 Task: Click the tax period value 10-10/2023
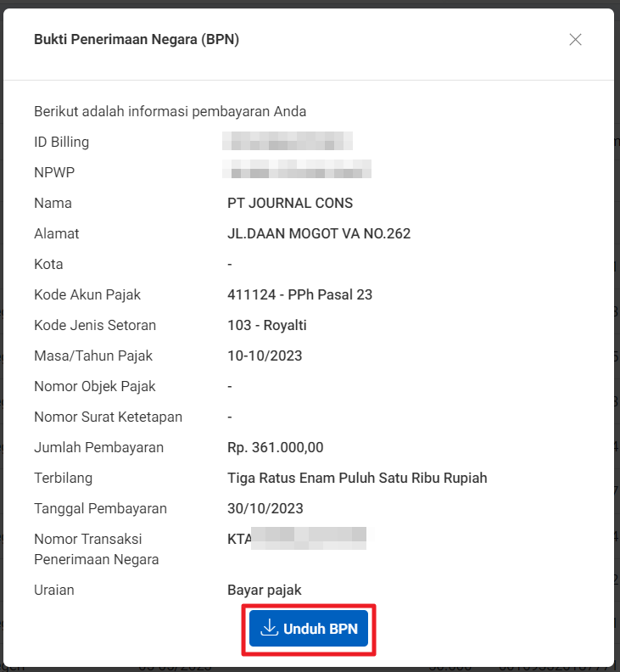(265, 356)
